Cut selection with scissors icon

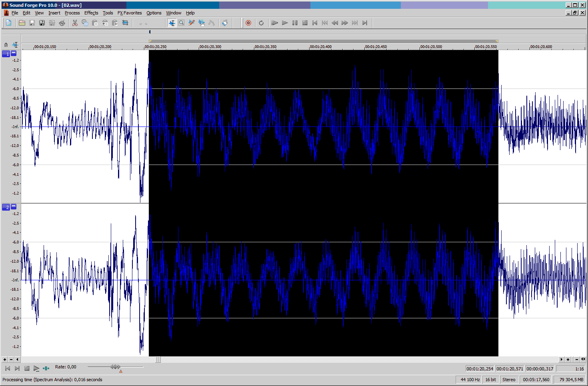(75, 23)
